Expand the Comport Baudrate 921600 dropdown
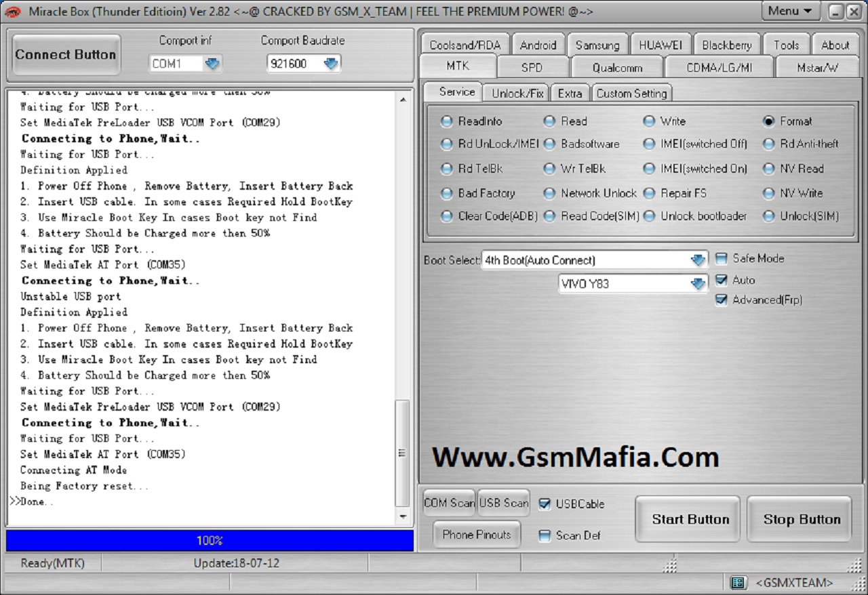This screenshot has width=868, height=595. tap(331, 64)
